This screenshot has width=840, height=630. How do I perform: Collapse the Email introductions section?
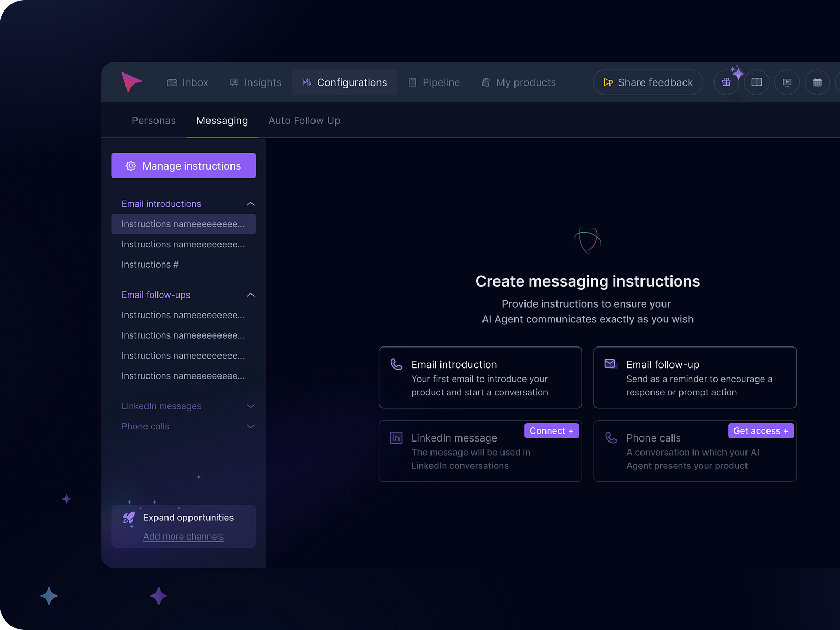point(251,204)
